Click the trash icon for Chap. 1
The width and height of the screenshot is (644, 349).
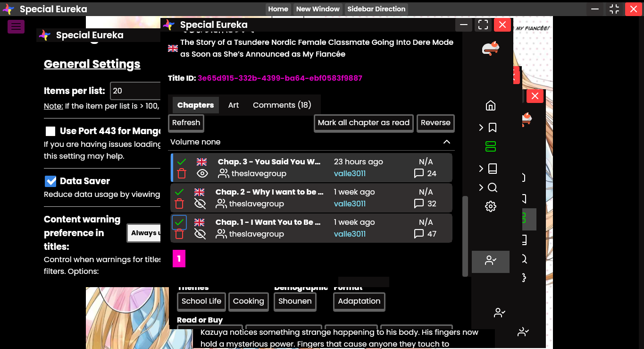179,234
